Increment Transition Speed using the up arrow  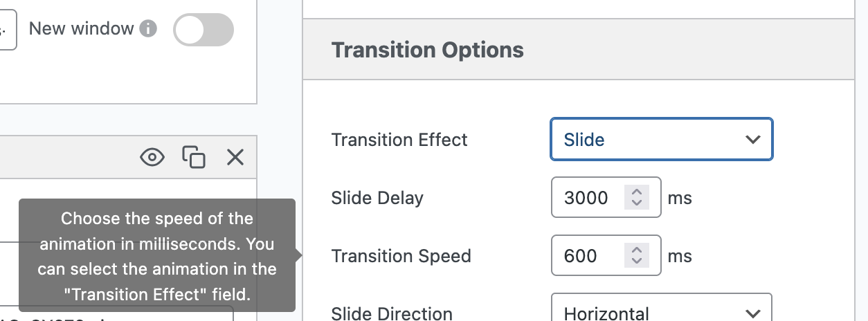(637, 250)
